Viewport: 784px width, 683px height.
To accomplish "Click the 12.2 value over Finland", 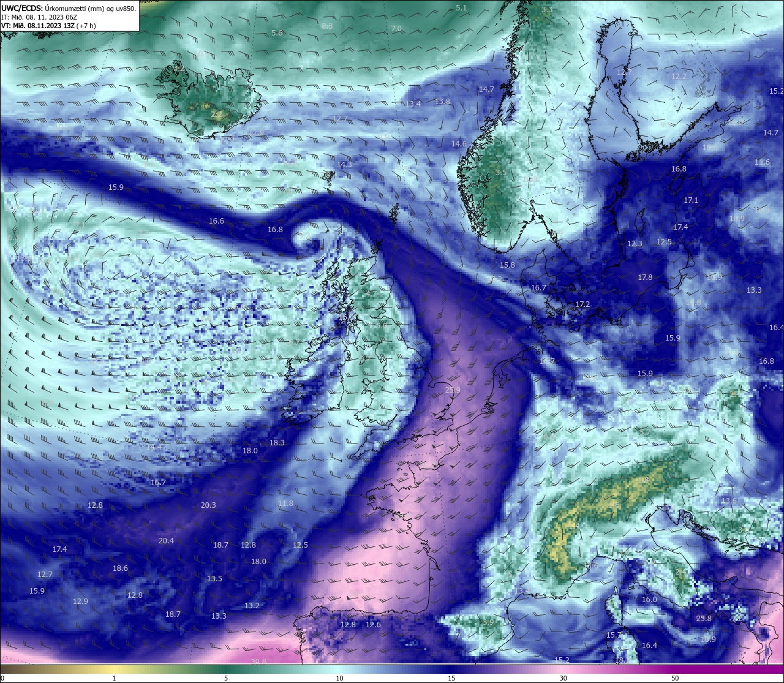I will click(679, 77).
